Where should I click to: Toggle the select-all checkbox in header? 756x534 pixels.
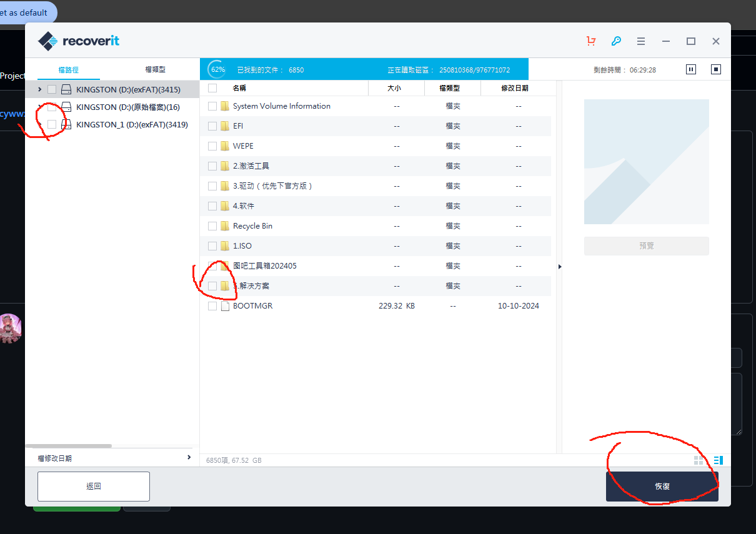click(x=212, y=88)
